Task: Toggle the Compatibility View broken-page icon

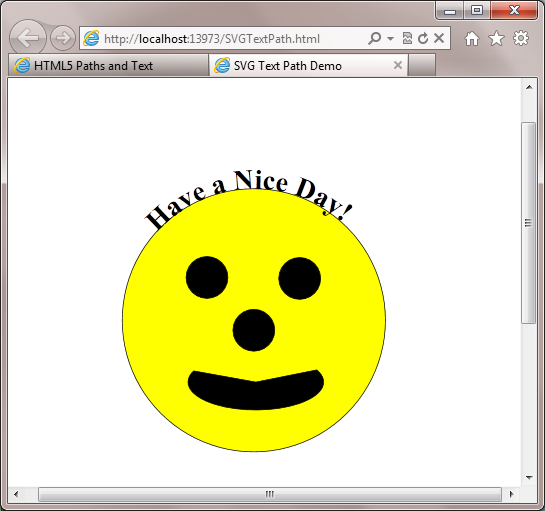Action: (x=407, y=38)
